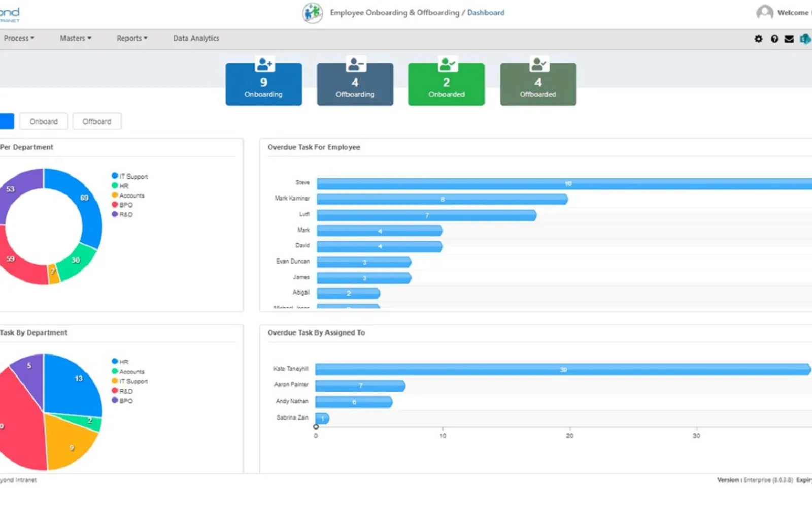Toggle IT Support legend in Per Department chart

coord(130,176)
